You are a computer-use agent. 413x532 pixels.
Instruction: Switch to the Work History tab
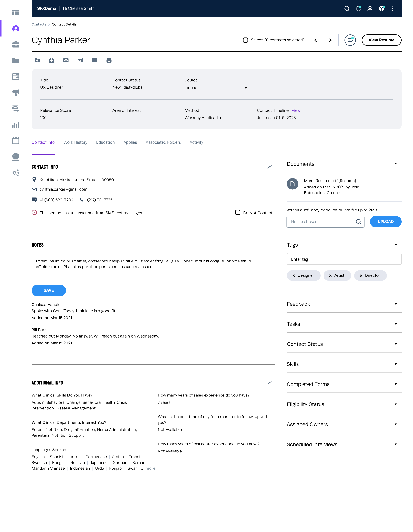[75, 142]
